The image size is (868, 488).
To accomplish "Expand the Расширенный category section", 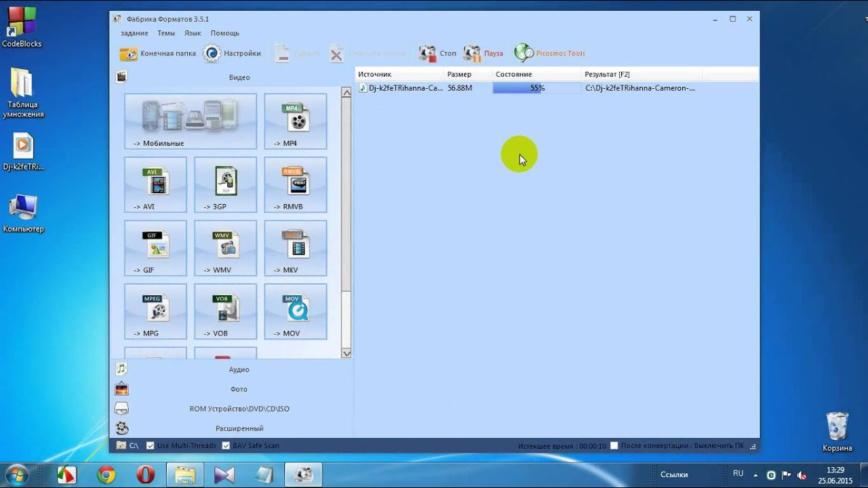I will (231, 428).
